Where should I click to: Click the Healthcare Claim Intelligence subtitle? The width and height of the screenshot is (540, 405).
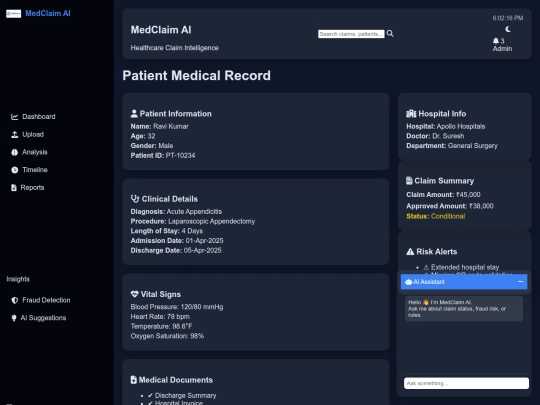(x=175, y=48)
